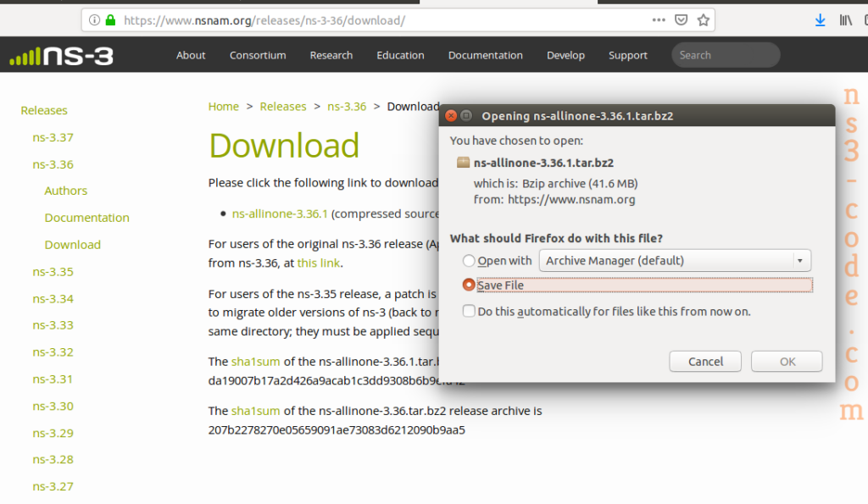
Task: Go to Releases breadcrumb link
Action: click(x=283, y=106)
